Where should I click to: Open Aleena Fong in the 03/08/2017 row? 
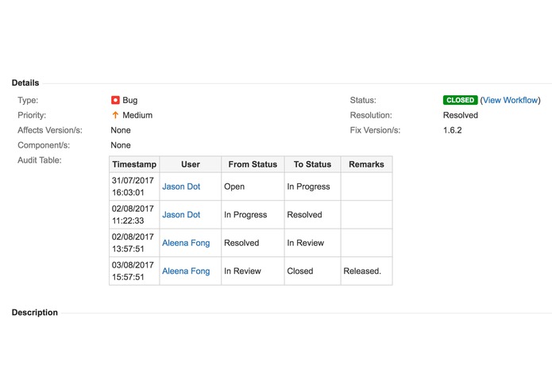click(186, 271)
